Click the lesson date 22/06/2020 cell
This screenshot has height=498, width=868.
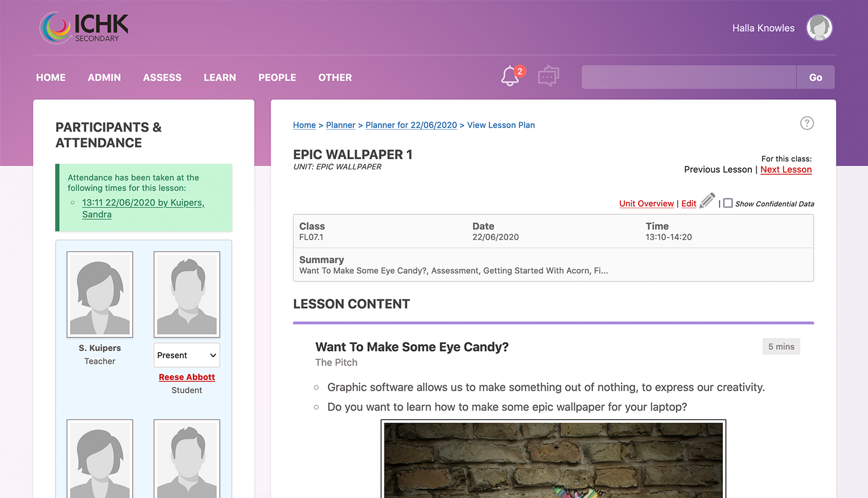495,237
